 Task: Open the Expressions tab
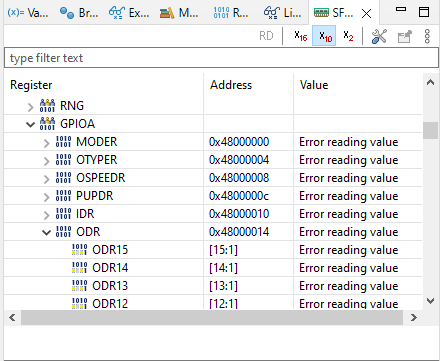(x=129, y=13)
